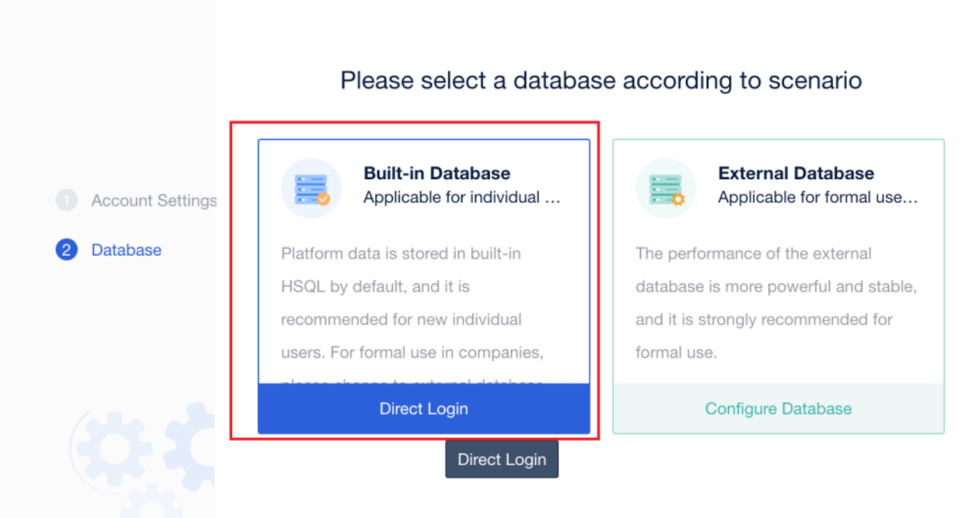Click the blue Direct Login button
The width and height of the screenshot is (980, 518).
click(x=424, y=409)
